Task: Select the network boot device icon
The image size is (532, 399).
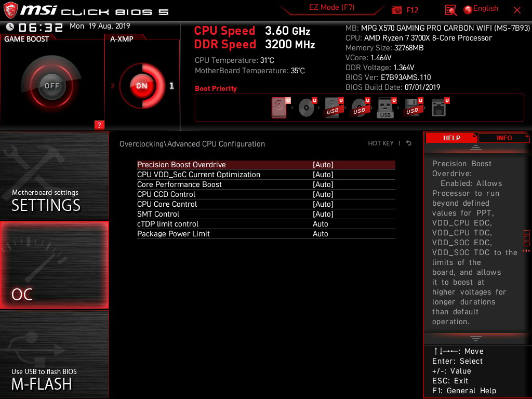Action: point(440,108)
